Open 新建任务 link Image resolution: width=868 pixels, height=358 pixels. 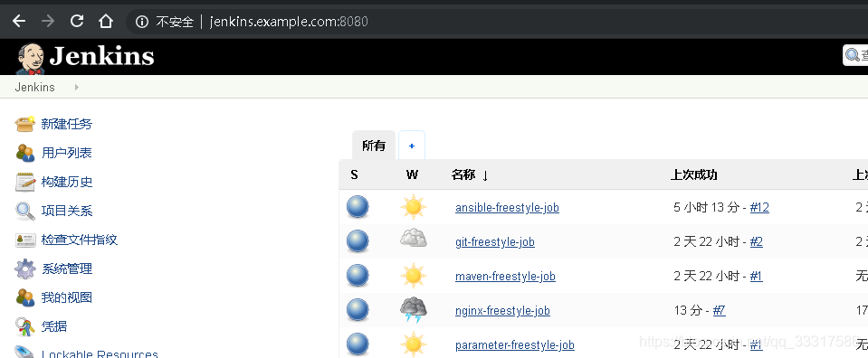pyautogui.click(x=67, y=124)
